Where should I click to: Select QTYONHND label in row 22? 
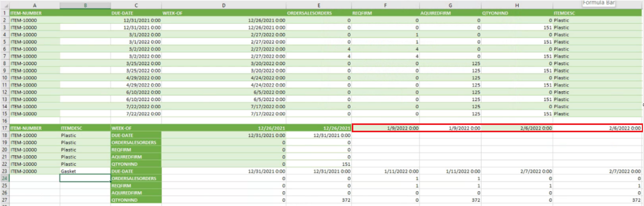point(136,164)
